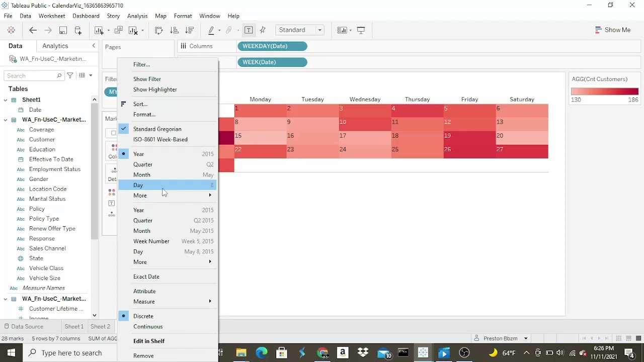Image resolution: width=644 pixels, height=362 pixels.
Task: Open the Edge browser in taskbar
Action: click(262, 353)
